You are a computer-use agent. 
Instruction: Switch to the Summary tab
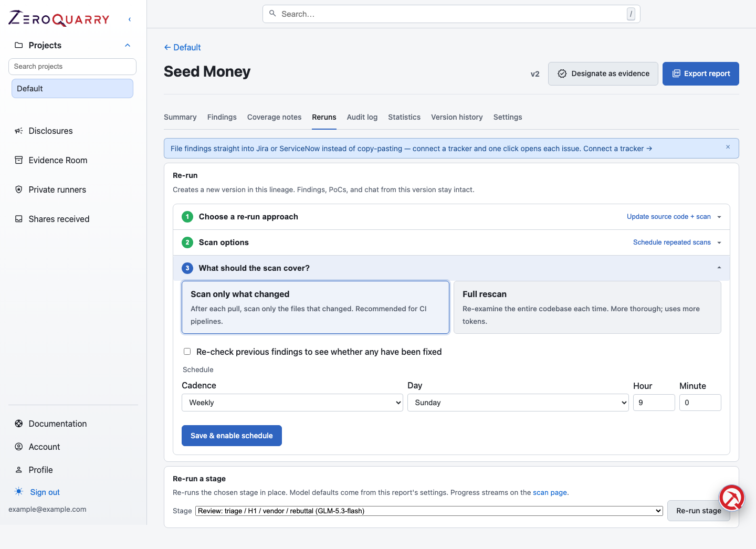coord(180,117)
